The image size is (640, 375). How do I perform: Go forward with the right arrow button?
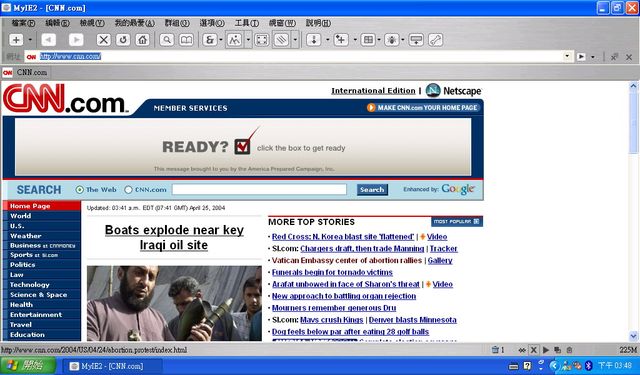[76, 40]
